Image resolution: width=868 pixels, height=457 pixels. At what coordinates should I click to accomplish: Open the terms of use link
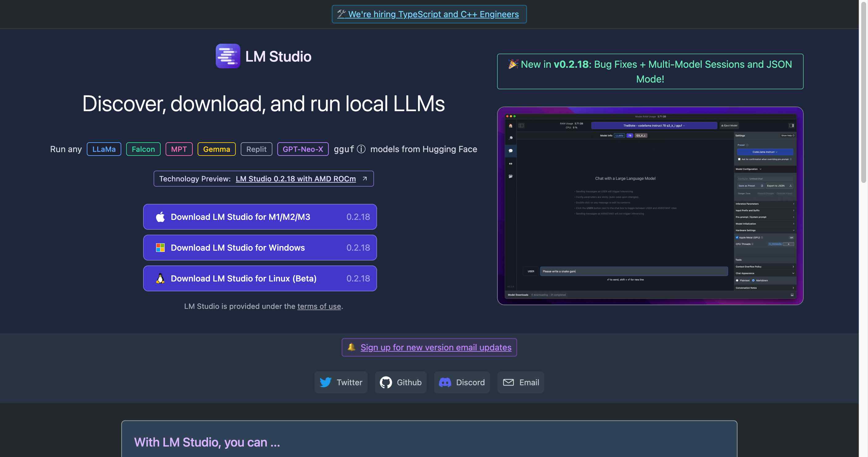coord(319,306)
